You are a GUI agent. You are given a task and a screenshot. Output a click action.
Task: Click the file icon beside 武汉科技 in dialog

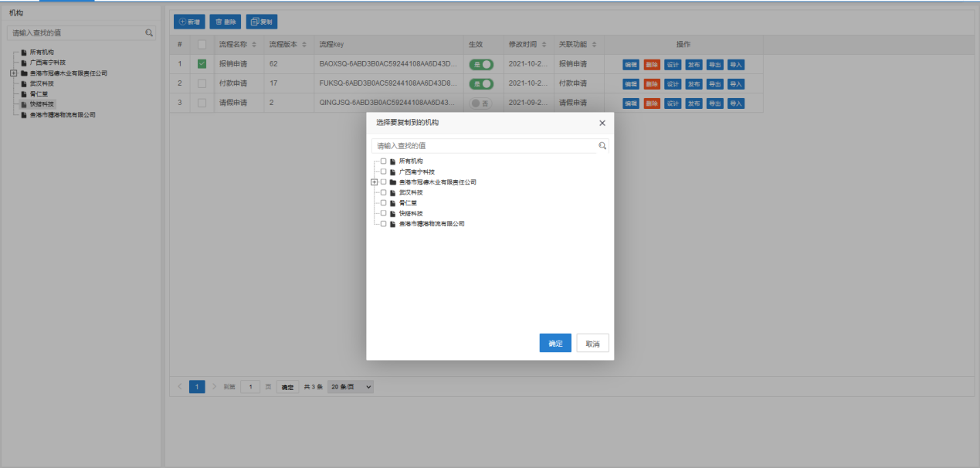pyautogui.click(x=393, y=192)
